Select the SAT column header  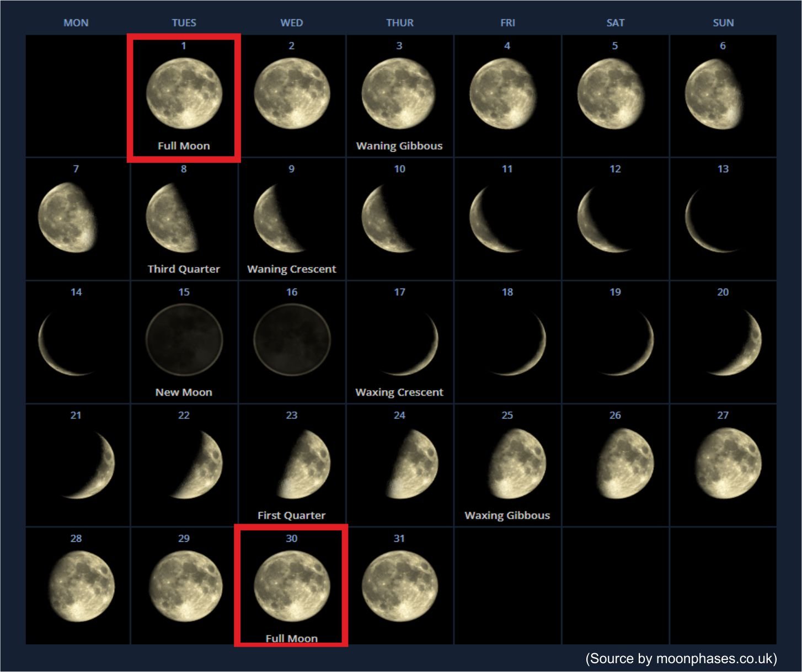coord(616,23)
